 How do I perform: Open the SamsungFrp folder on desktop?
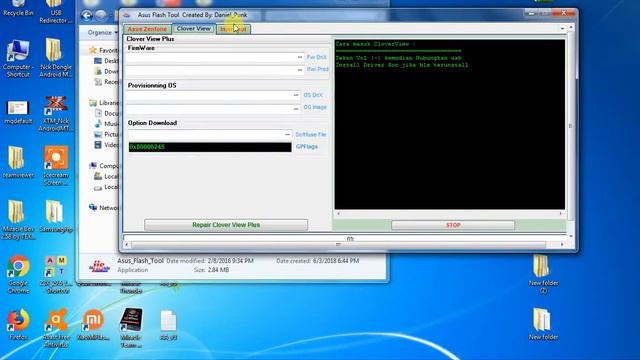(56, 216)
